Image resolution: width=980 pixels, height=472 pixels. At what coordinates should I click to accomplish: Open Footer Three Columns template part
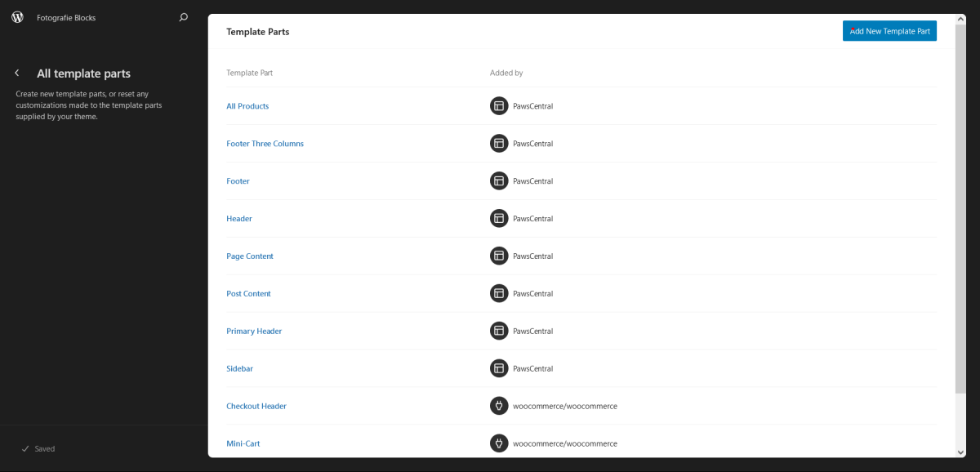tap(265, 144)
